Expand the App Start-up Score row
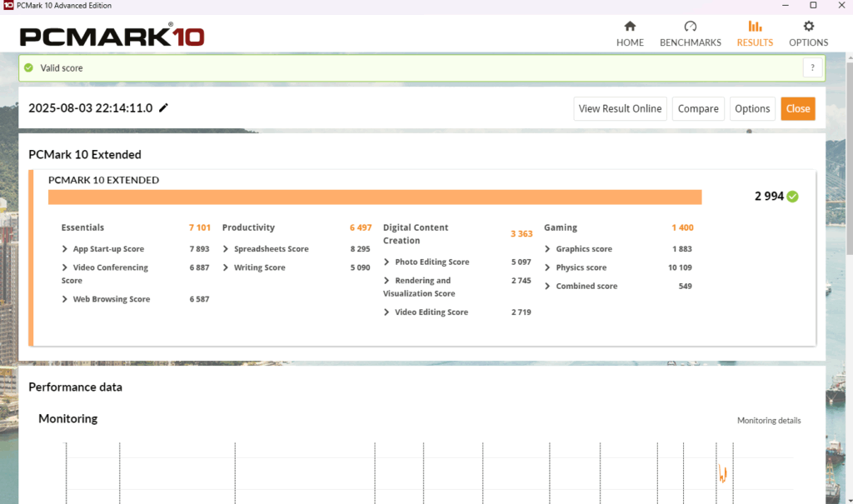 point(65,249)
